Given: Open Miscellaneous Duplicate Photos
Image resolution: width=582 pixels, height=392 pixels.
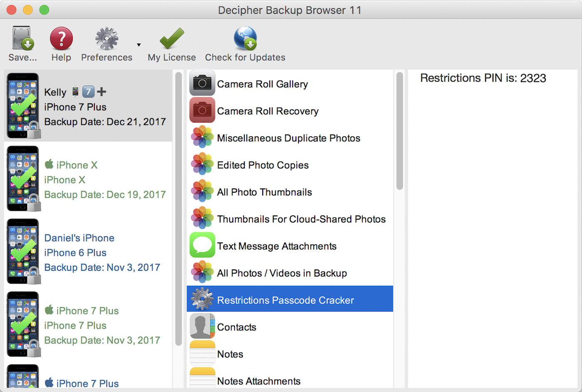Looking at the screenshot, I should pos(290,138).
